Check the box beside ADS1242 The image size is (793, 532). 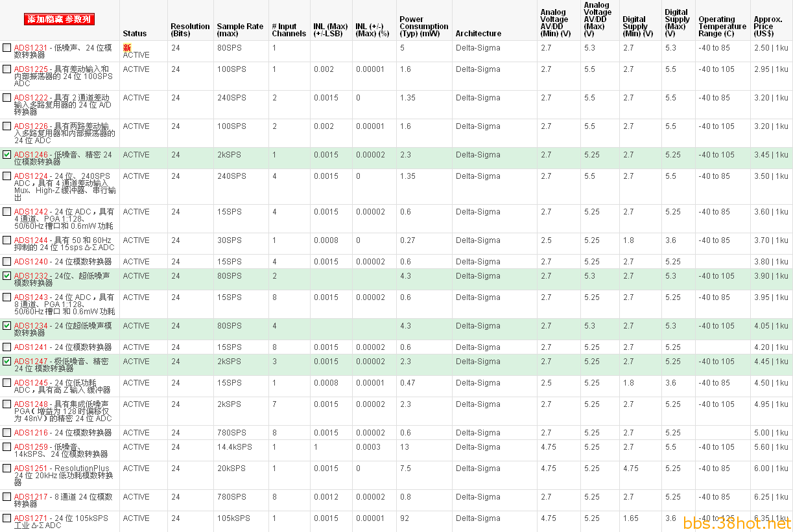[x=6, y=212]
